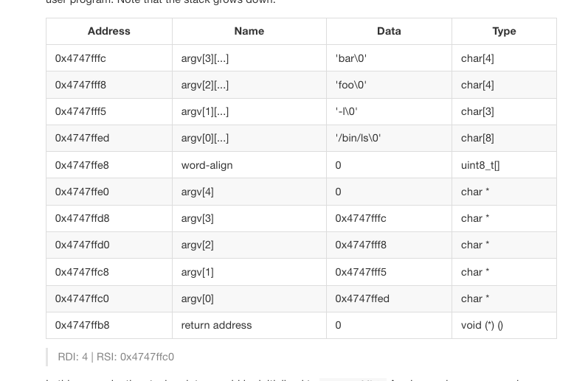
Task: Click the return address name cell
Action: click(216, 325)
